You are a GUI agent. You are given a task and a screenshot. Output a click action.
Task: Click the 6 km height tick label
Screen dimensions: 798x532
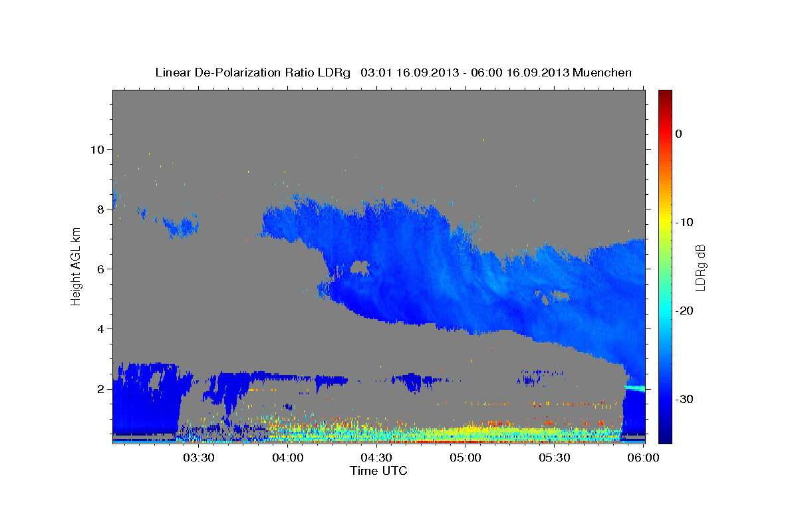tap(102, 269)
